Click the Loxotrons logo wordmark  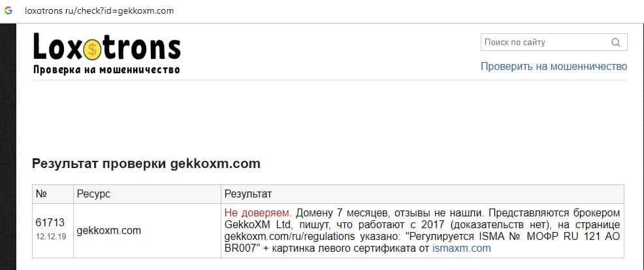coord(106,47)
